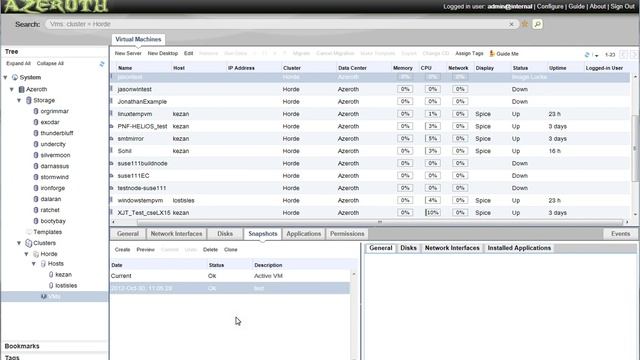Select the silvermoon storage domain
The width and height of the screenshot is (640, 360).
coord(56,155)
